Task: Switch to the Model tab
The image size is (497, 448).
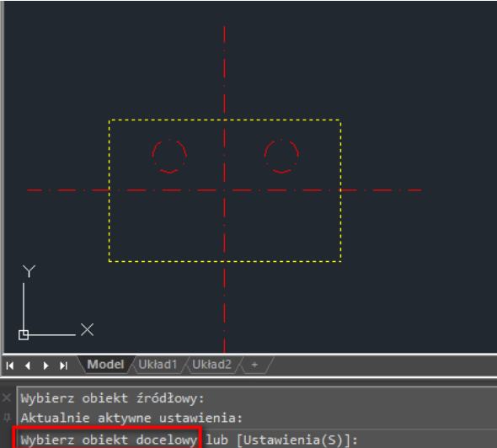Action: click(x=105, y=365)
